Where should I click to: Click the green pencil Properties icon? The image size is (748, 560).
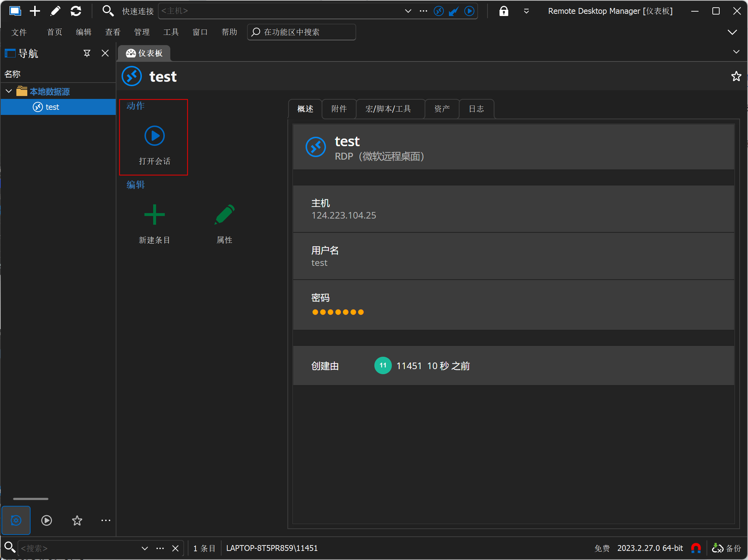pyautogui.click(x=224, y=215)
